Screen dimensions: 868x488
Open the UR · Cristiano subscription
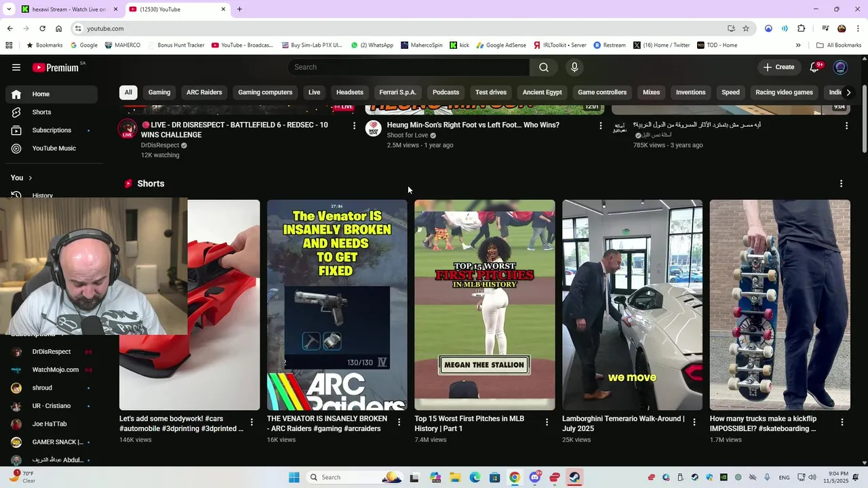(52, 406)
